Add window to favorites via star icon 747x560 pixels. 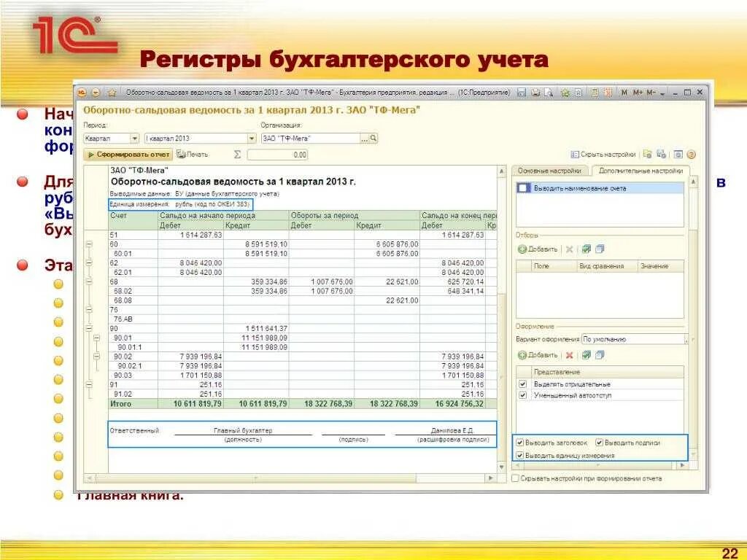(112, 93)
